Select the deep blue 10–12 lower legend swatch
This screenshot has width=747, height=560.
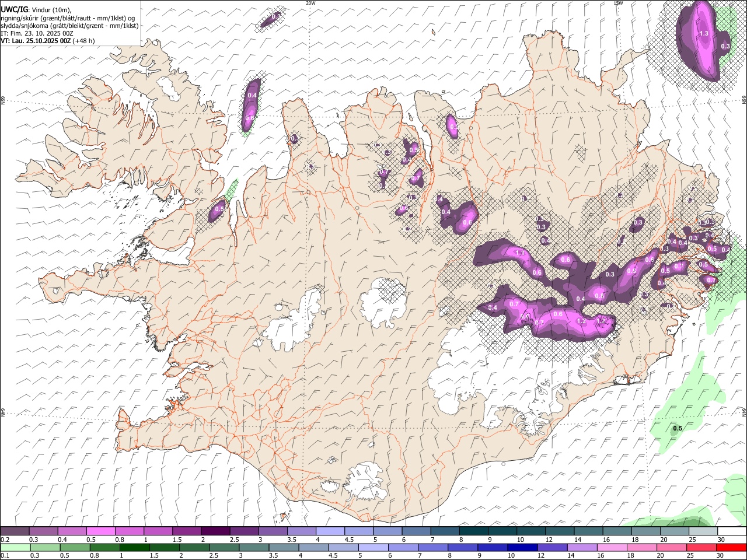click(x=523, y=548)
